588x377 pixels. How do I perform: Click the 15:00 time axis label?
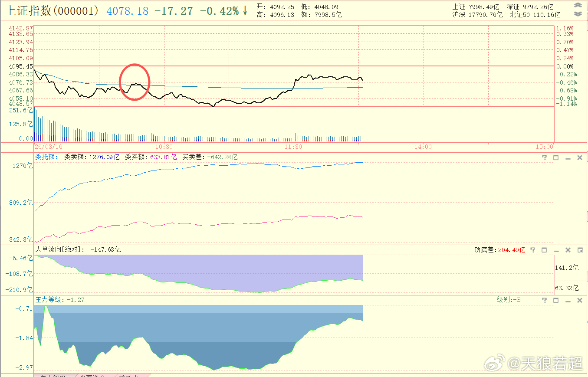(545, 147)
